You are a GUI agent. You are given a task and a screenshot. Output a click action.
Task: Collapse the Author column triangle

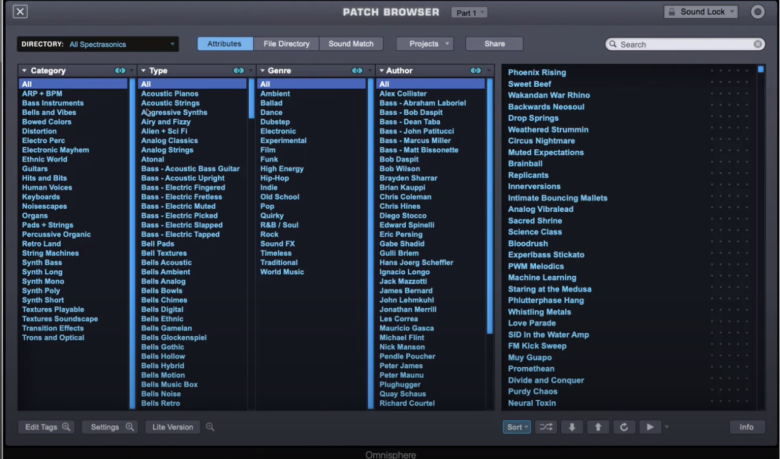381,71
